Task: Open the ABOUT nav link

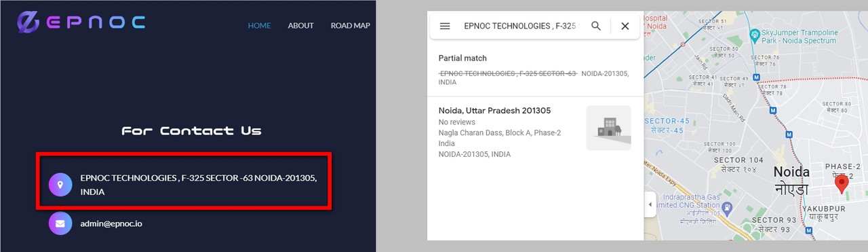Action: tap(300, 26)
